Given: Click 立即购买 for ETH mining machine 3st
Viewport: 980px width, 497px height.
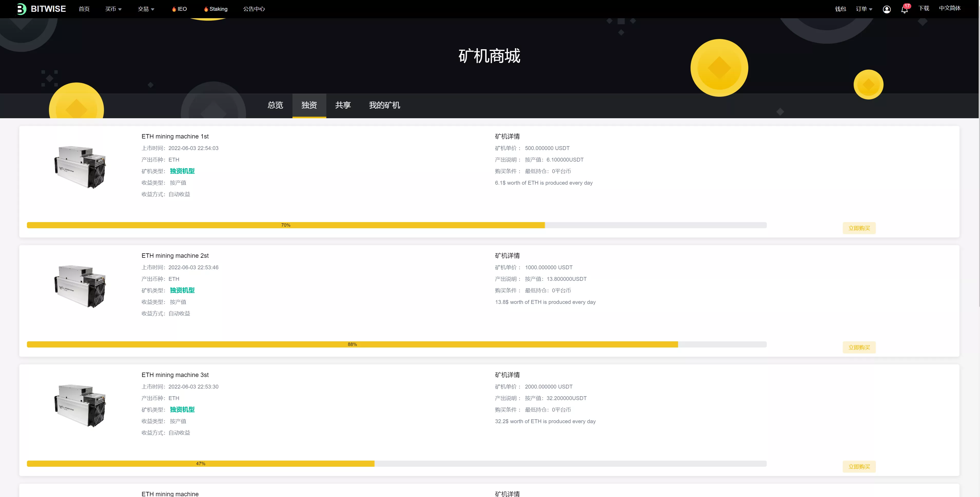Looking at the screenshot, I should pyautogui.click(x=859, y=466).
